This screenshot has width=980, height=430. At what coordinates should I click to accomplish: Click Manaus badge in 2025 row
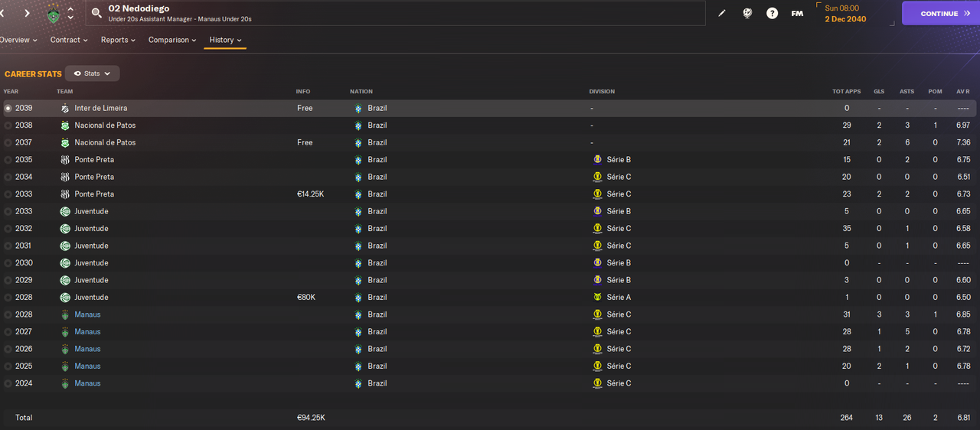[65, 366]
